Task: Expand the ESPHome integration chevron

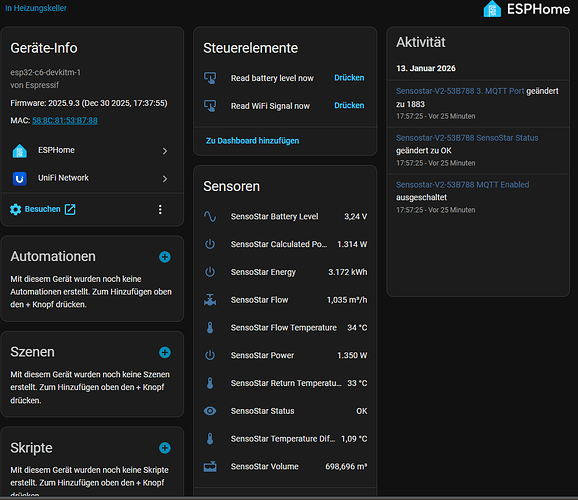Action: point(165,151)
